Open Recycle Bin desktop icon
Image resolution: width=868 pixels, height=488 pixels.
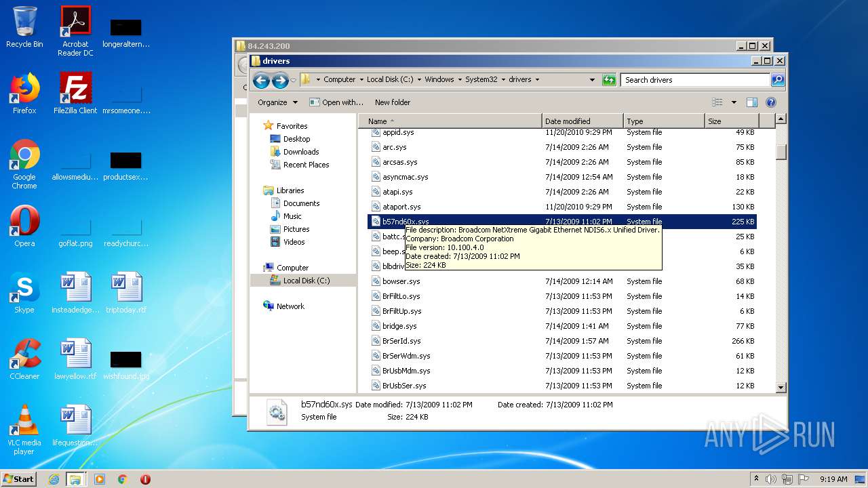(x=24, y=27)
